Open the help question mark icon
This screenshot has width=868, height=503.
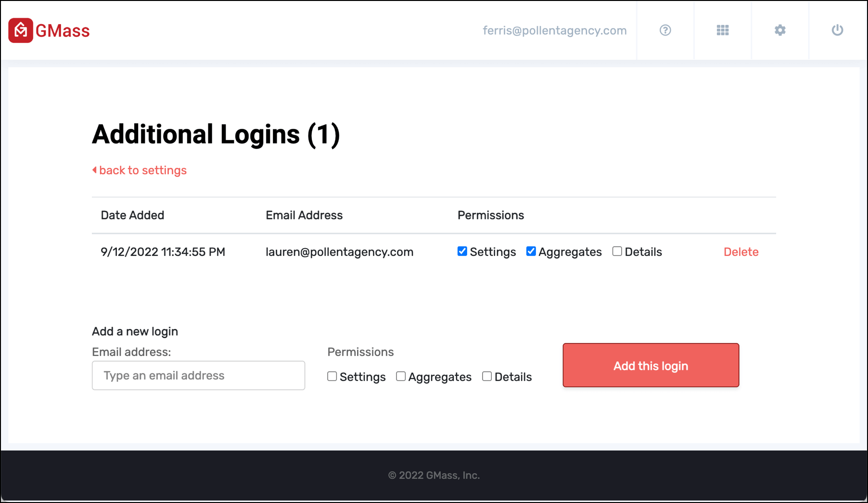click(x=665, y=30)
